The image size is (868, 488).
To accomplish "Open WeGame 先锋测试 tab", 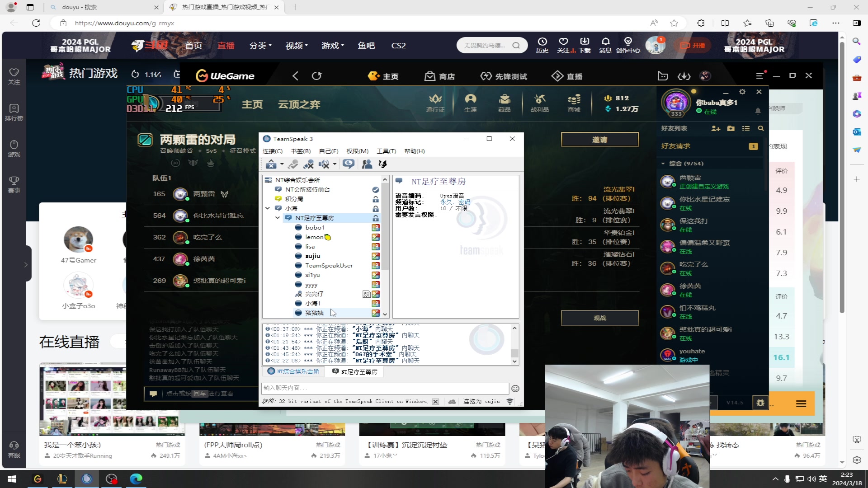I will coord(504,76).
